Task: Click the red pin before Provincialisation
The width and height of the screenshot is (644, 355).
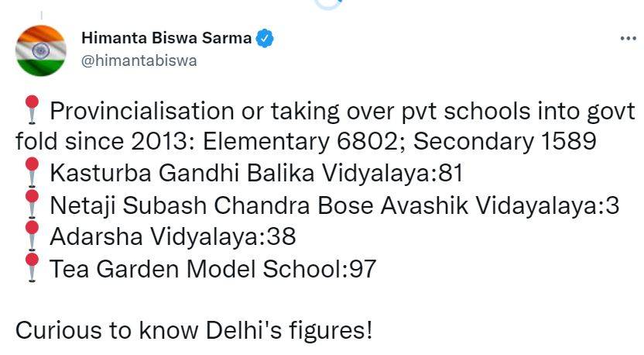Action: coord(30,112)
